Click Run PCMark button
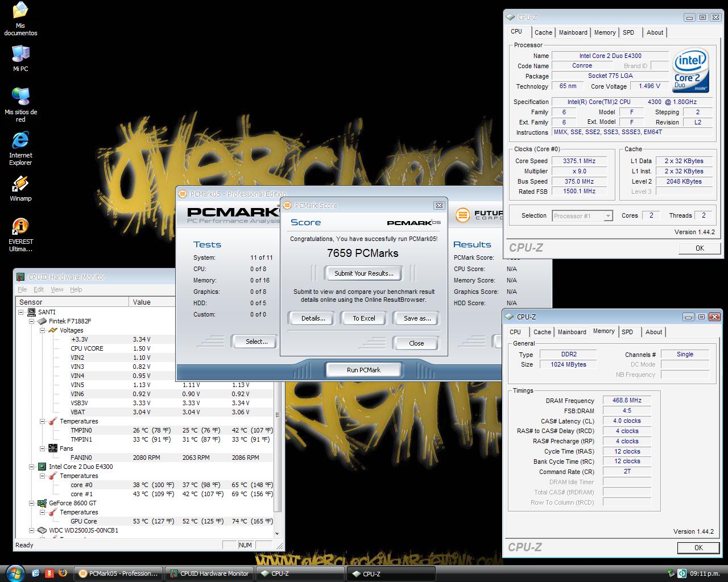 pos(364,370)
